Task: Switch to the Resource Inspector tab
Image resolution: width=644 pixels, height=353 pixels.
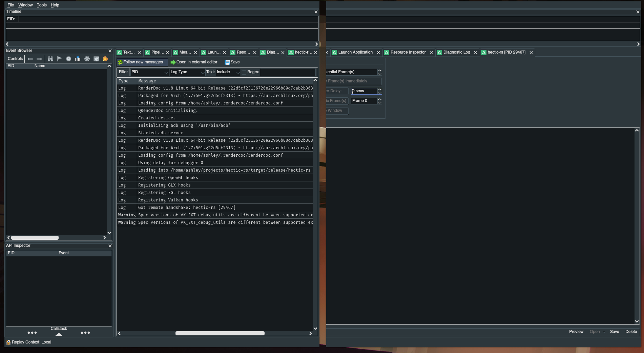Action: (408, 52)
